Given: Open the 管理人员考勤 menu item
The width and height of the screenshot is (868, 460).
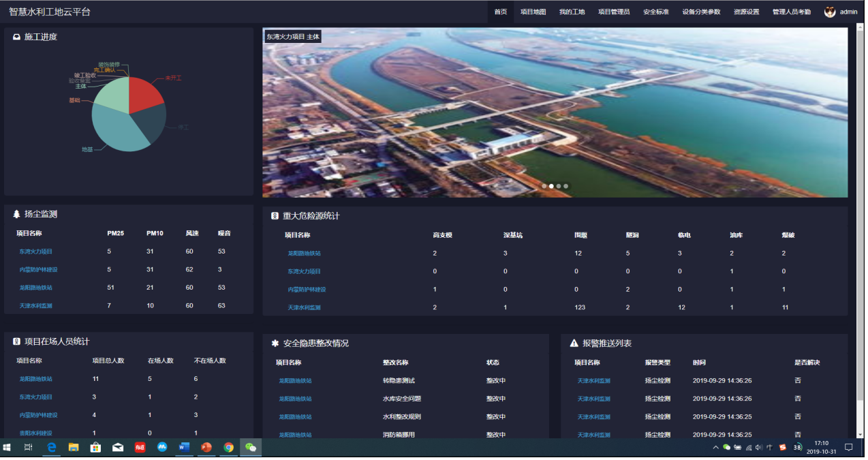Looking at the screenshot, I should tap(791, 12).
